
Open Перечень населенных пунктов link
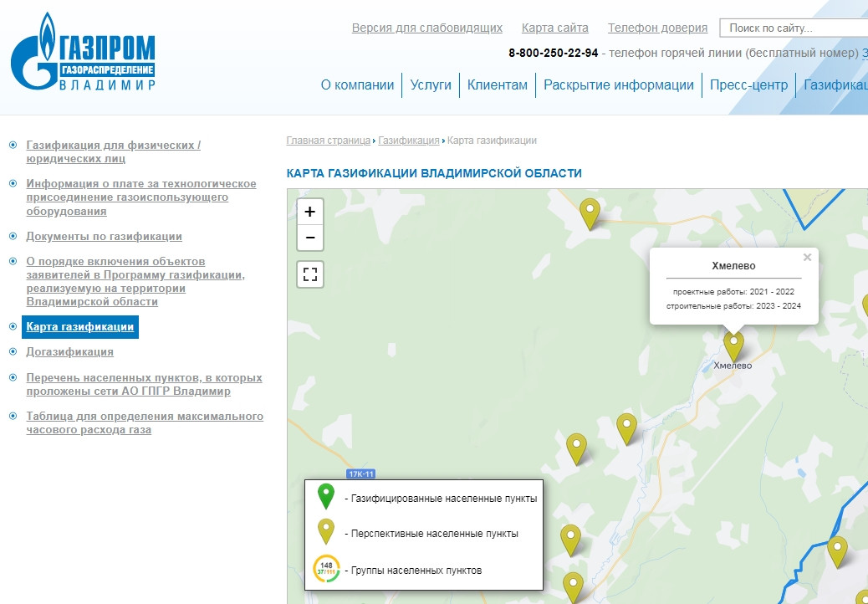tap(144, 384)
